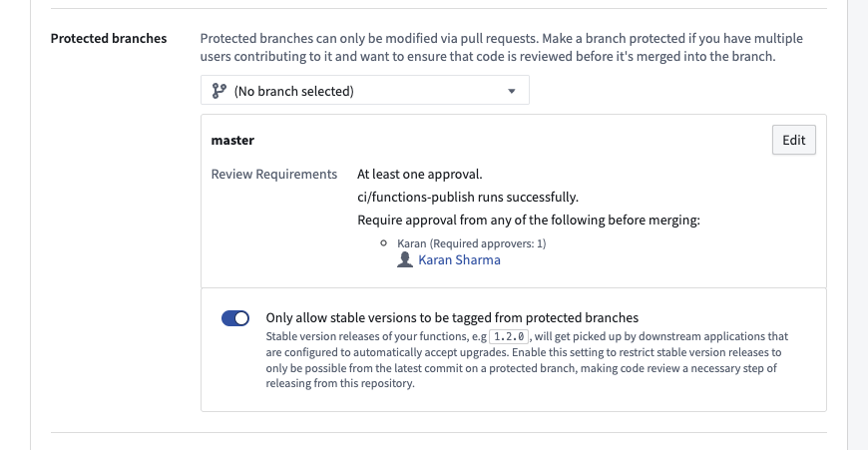Click the 'At least one approval.' requirement

420,174
